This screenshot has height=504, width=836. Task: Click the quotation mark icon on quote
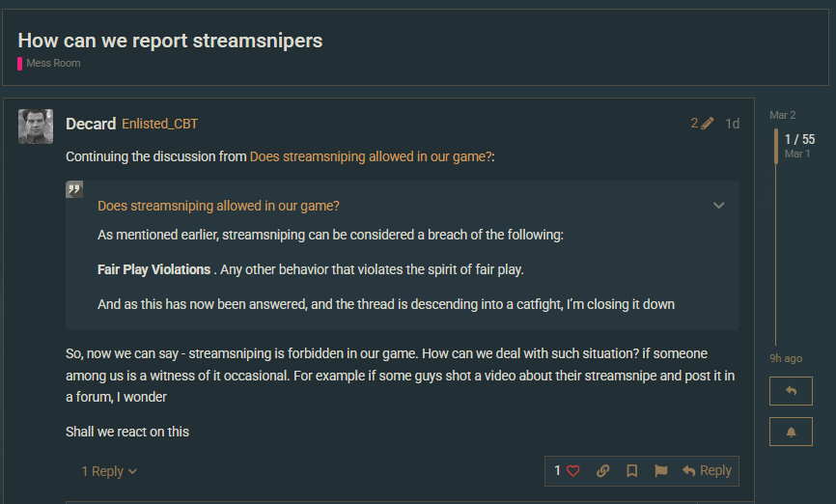click(x=74, y=189)
